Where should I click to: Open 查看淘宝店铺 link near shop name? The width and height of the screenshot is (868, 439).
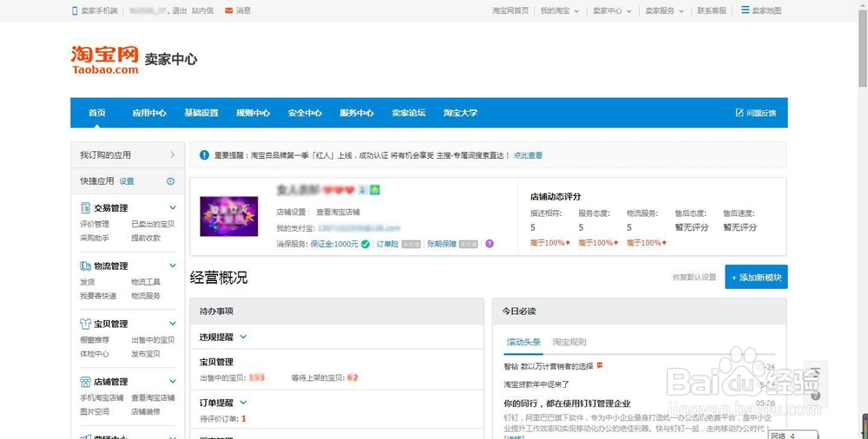[x=339, y=212]
